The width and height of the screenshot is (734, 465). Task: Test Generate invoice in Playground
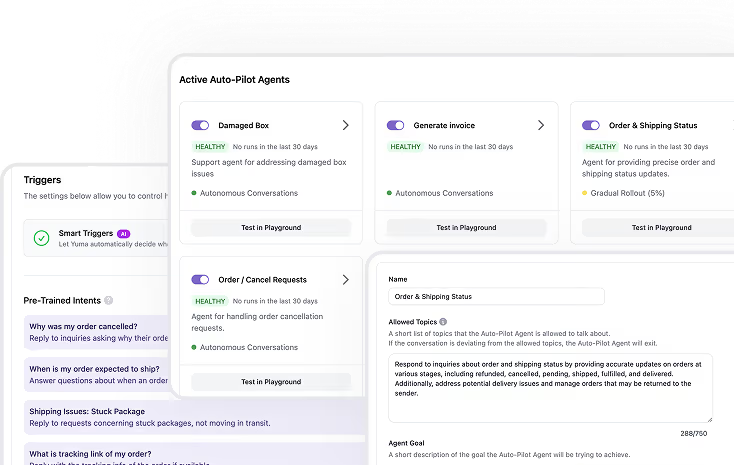466,228
